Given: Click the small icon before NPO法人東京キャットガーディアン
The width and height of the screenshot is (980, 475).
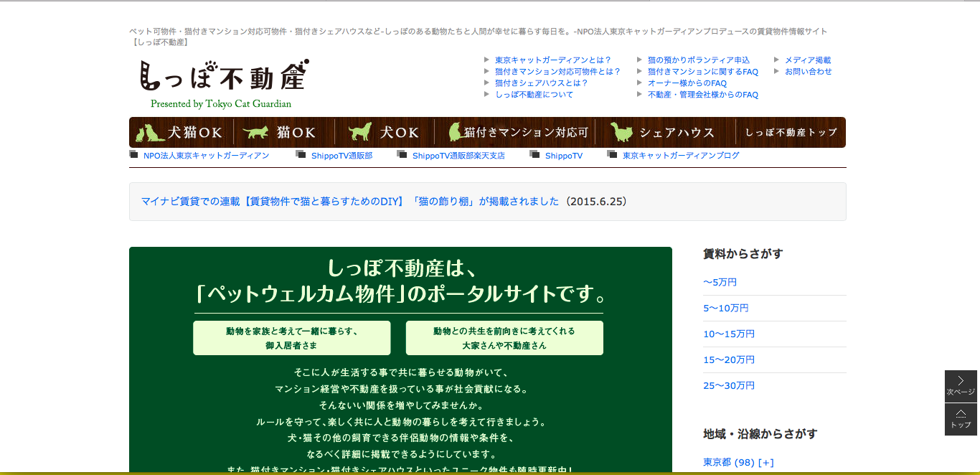Looking at the screenshot, I should pos(133,154).
